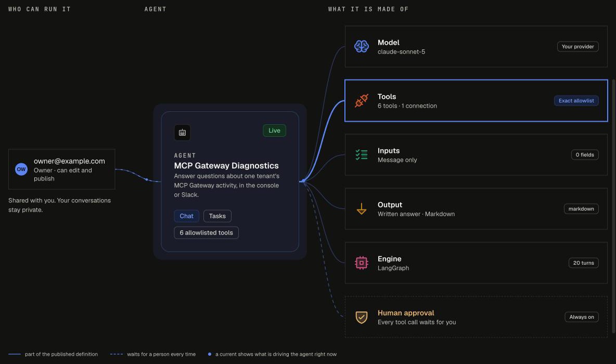
Task: Click the checklist icon beside Inputs
Action: point(361,155)
